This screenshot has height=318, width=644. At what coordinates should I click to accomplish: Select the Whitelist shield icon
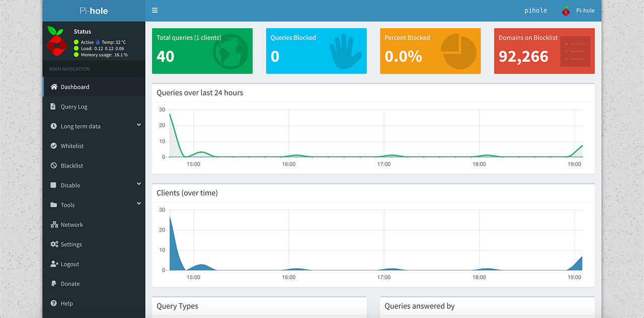coord(54,145)
